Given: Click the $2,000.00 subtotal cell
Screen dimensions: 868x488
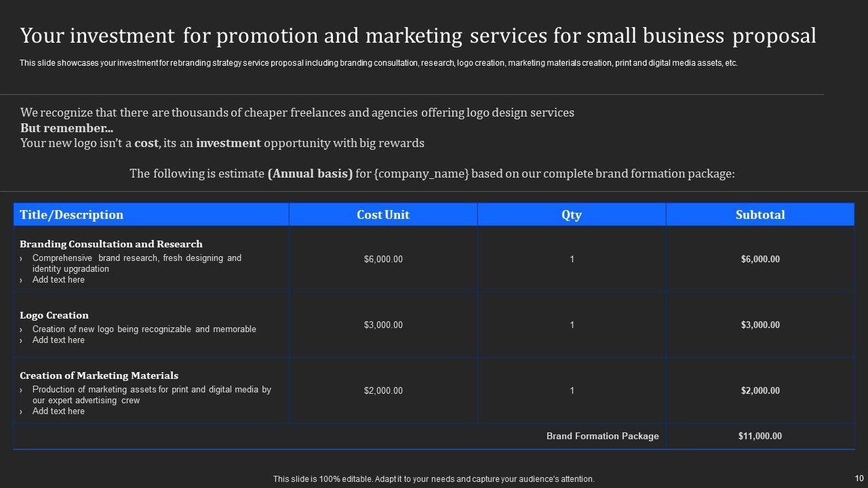Looking at the screenshot, I should [x=760, y=390].
